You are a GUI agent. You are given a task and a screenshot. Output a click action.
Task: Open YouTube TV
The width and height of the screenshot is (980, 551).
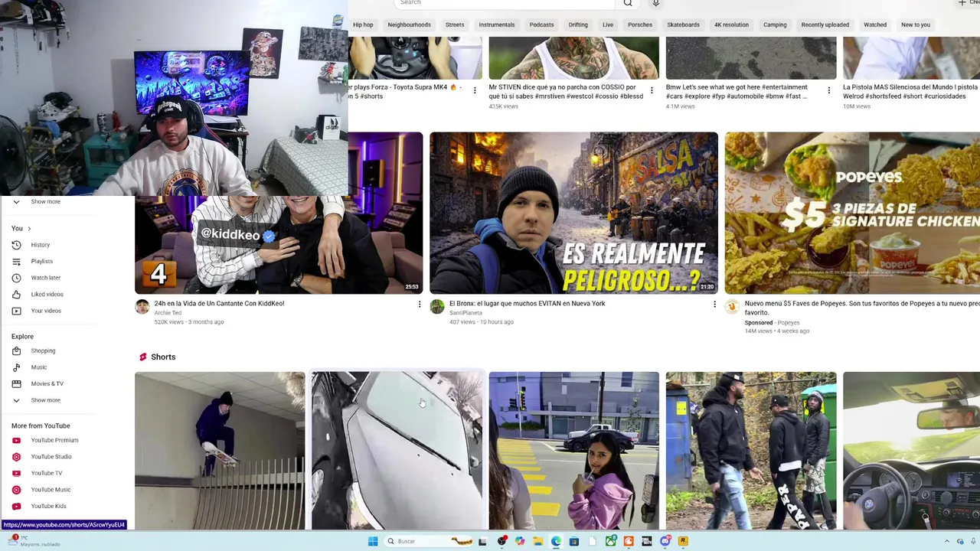coord(46,473)
